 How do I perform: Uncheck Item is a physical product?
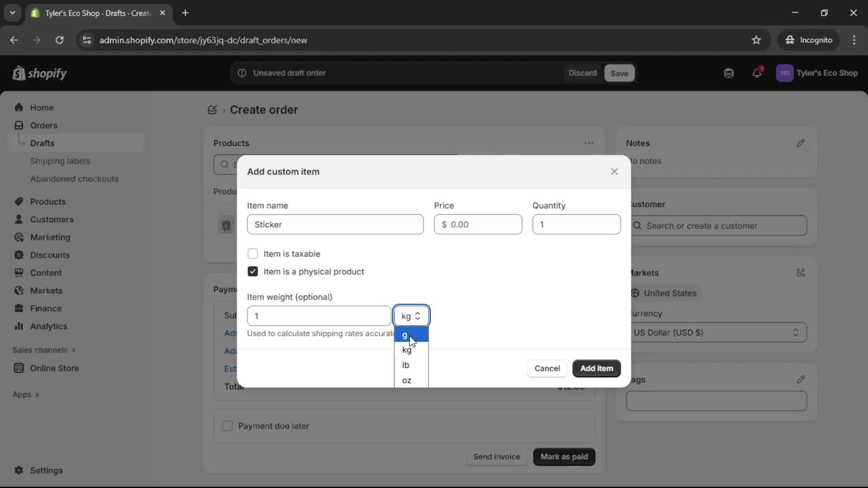click(253, 272)
